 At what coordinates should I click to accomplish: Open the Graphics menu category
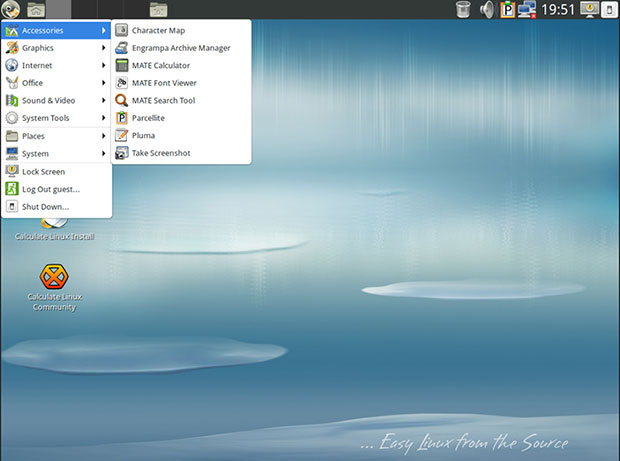(56, 48)
